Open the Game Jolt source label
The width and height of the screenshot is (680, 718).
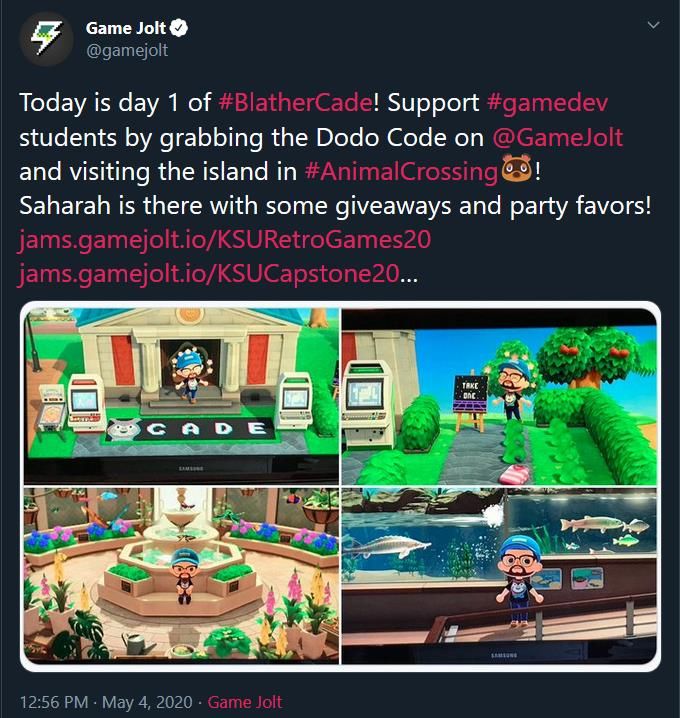(245, 702)
